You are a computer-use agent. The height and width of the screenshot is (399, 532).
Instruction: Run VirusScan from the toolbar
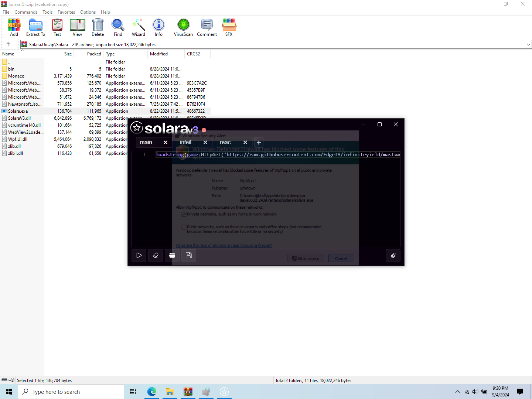coord(183,27)
